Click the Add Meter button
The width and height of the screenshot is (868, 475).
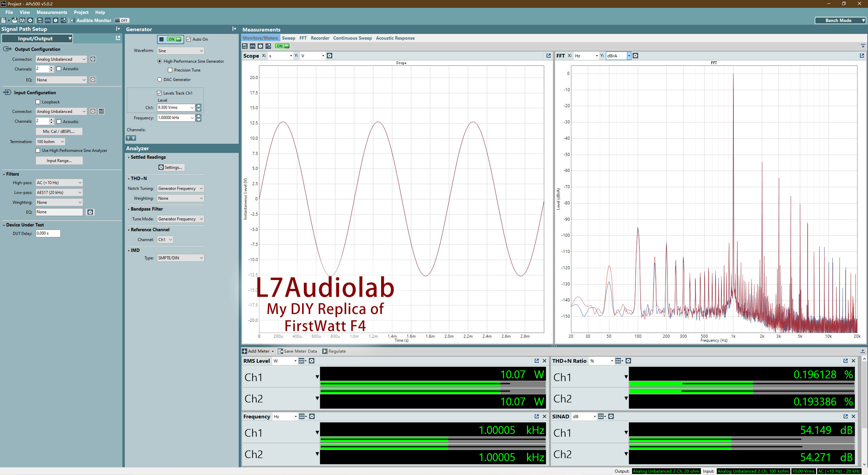258,351
